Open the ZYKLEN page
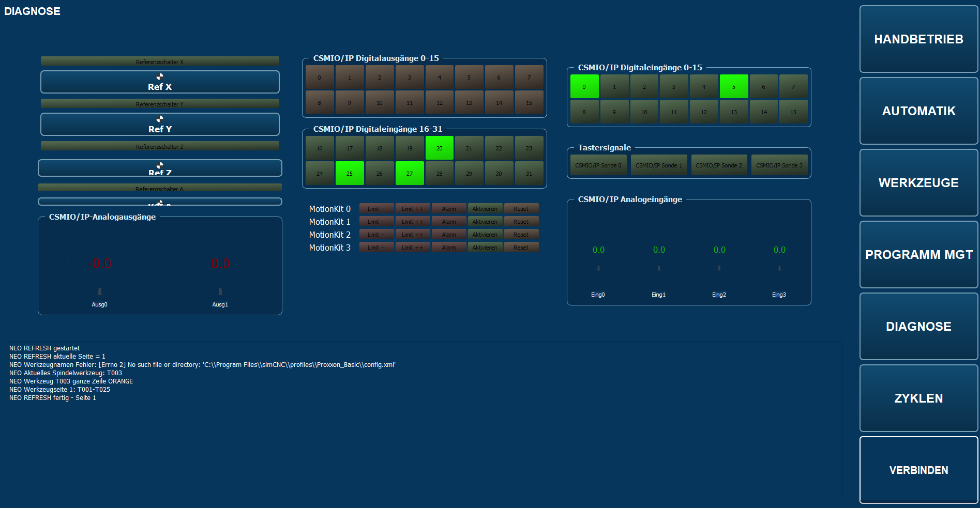Image resolution: width=980 pixels, height=508 pixels. point(918,398)
